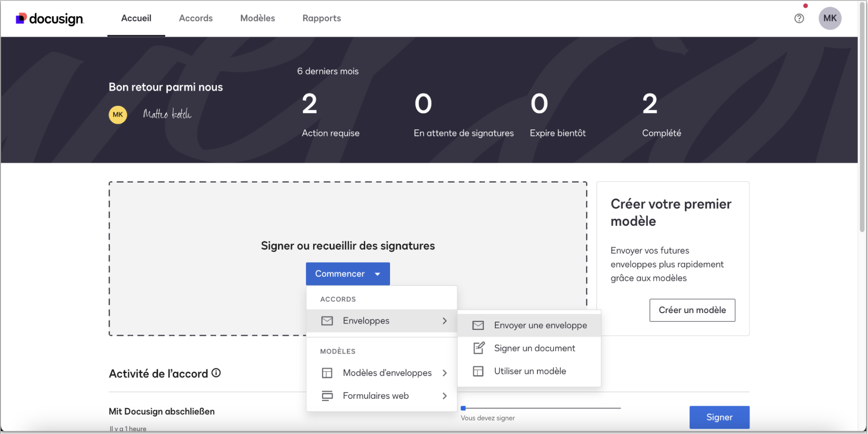This screenshot has height=434, width=868.
Task: Click the Créer votre premier modèle heading
Action: click(671, 213)
